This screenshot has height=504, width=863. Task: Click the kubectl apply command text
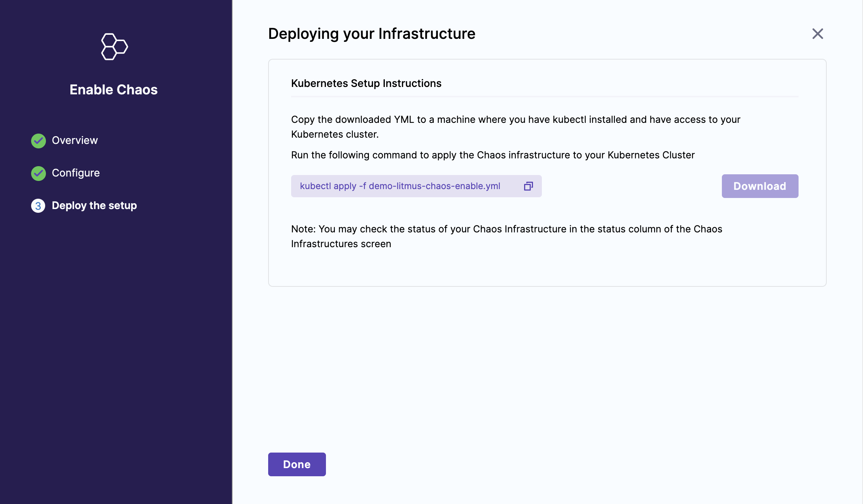(400, 186)
